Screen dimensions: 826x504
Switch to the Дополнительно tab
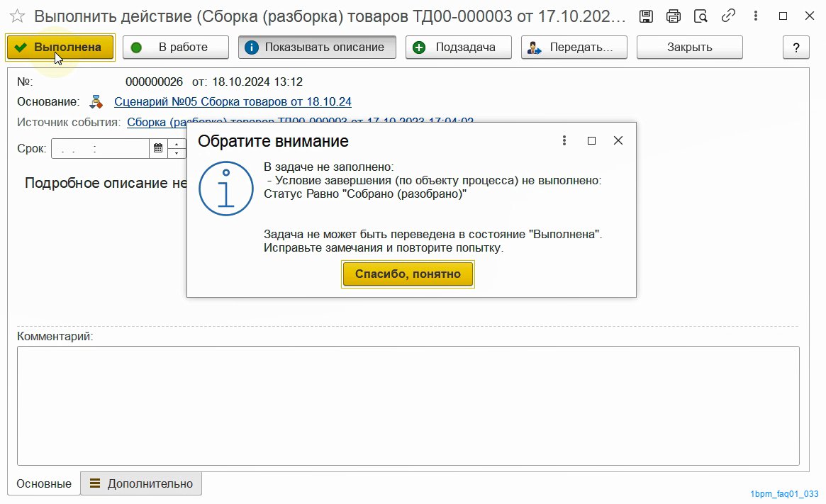pos(141,483)
